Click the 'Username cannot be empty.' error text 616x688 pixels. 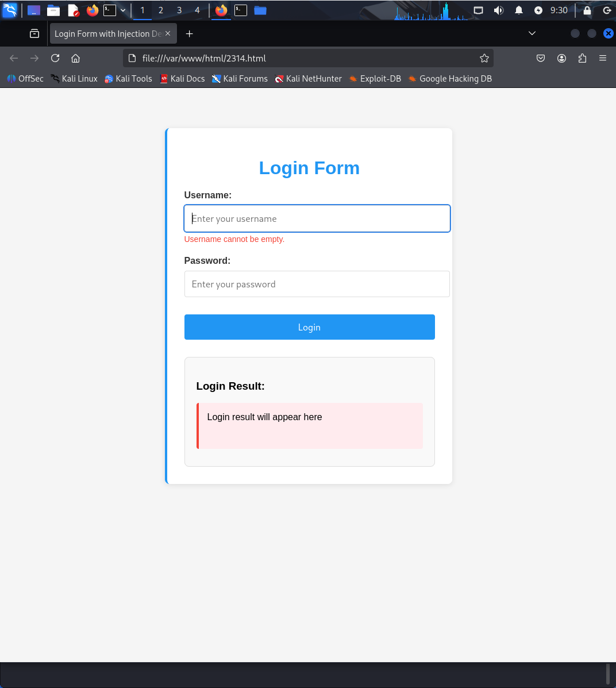[x=234, y=239]
